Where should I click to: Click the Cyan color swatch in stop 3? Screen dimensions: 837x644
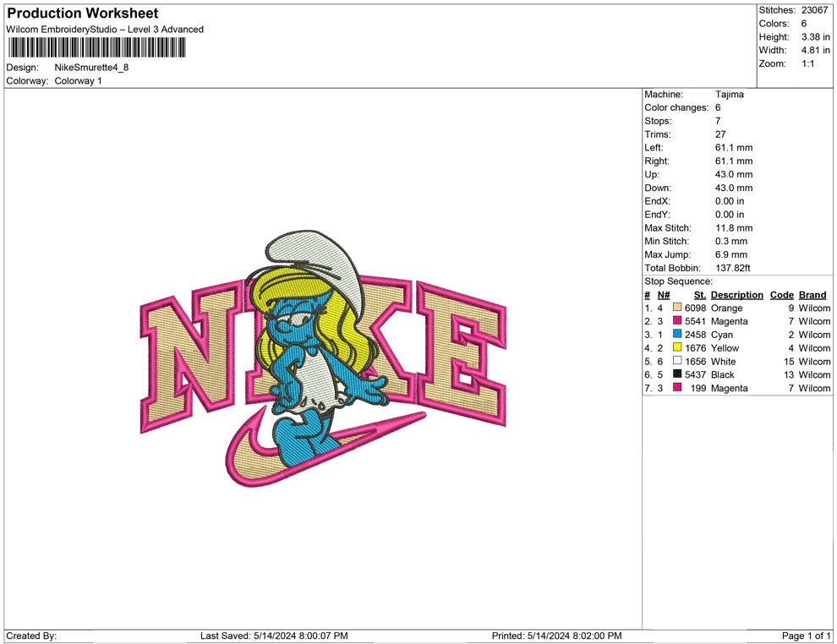(677, 334)
